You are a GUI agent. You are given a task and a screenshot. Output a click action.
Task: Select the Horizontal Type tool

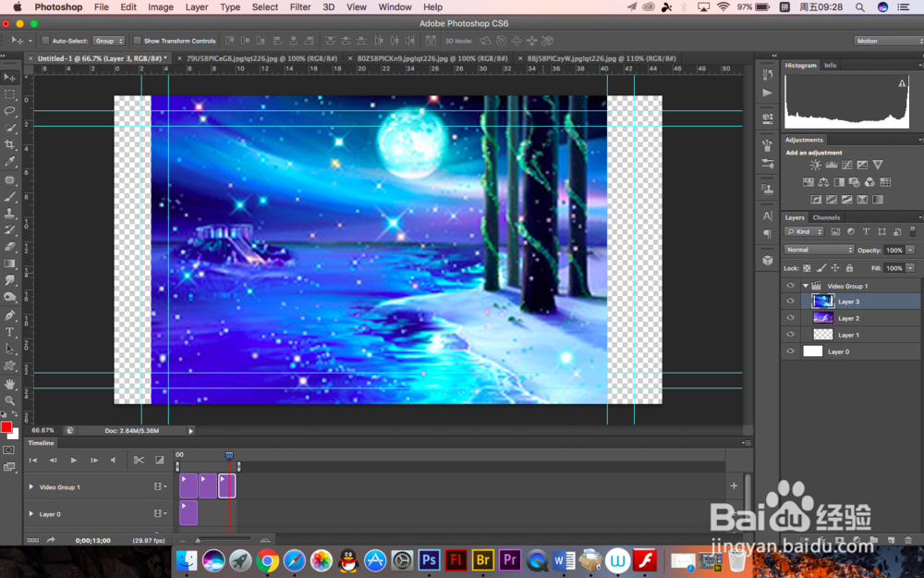(x=9, y=332)
